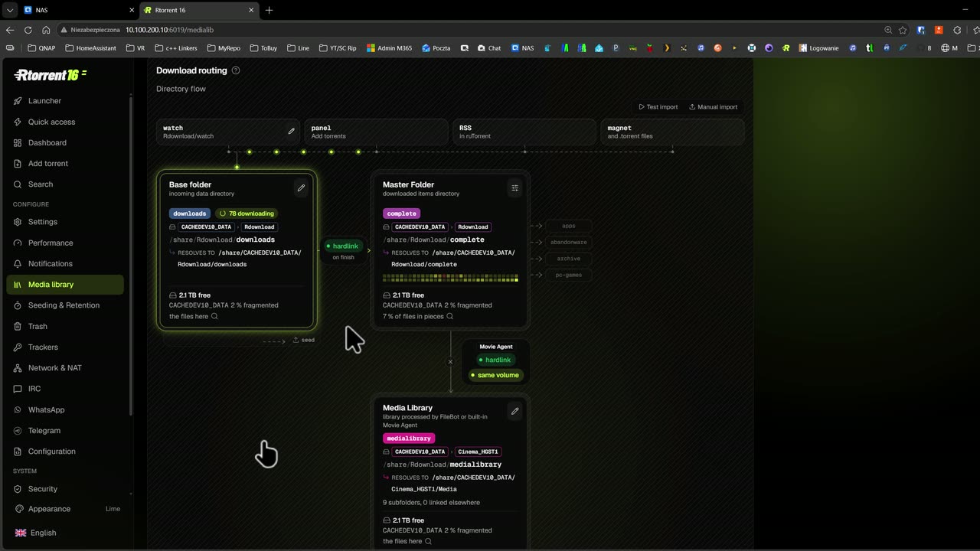Click the Test import button
The height and width of the screenshot is (551, 980).
(658, 107)
